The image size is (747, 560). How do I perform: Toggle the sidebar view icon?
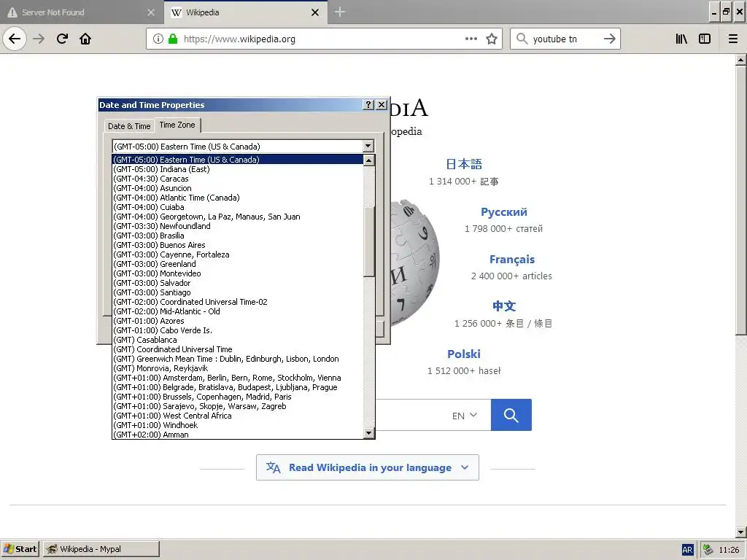705,39
